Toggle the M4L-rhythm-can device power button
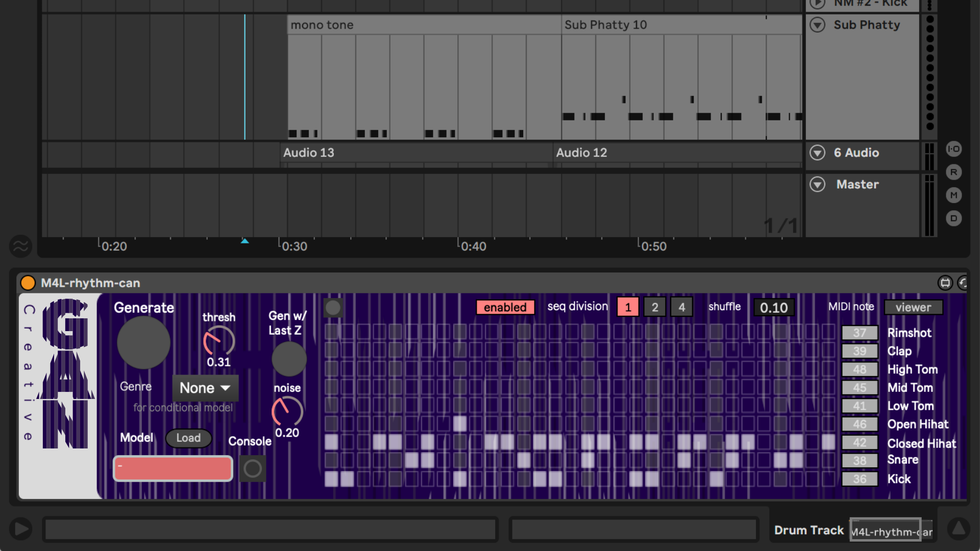This screenshot has height=551, width=980. [x=28, y=283]
